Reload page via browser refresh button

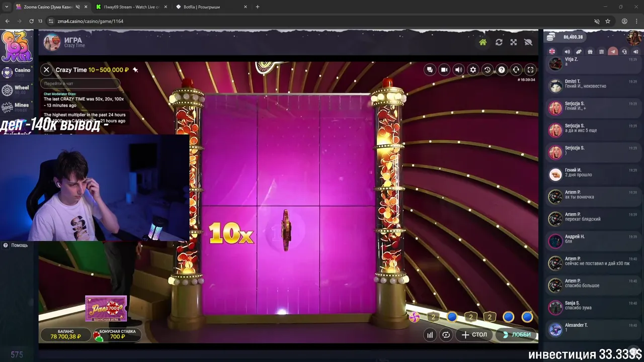click(31, 21)
